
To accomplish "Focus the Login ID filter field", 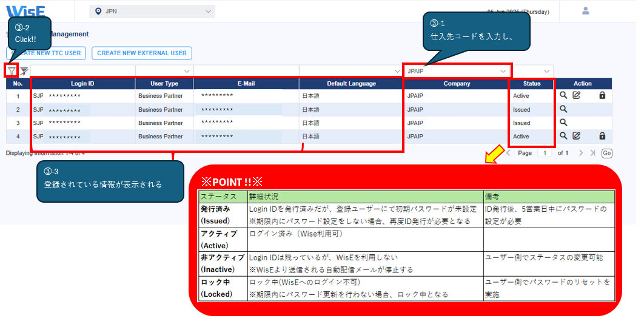I will tap(82, 71).
